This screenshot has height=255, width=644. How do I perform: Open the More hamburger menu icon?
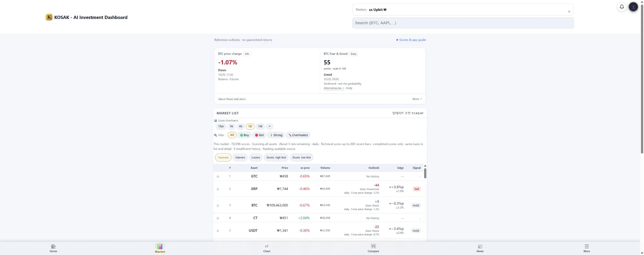[x=587, y=246]
